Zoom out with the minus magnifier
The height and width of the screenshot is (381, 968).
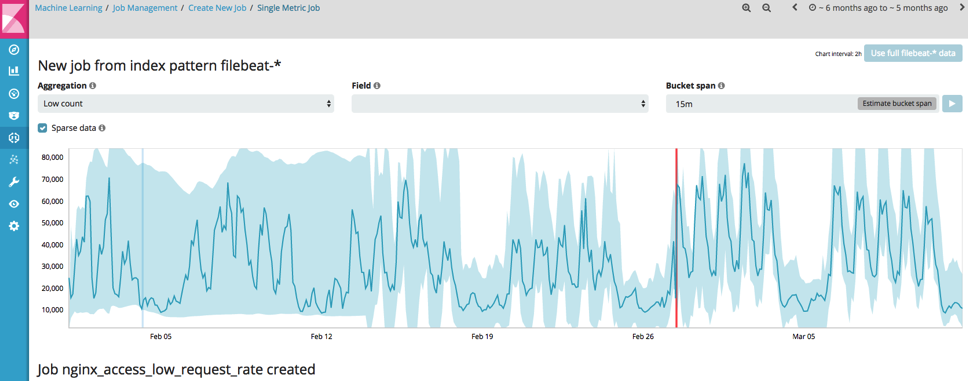(x=766, y=8)
